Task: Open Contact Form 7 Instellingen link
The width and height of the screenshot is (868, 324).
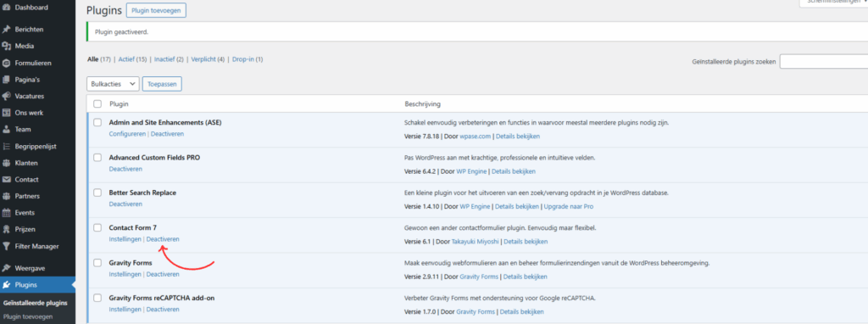Action: point(125,239)
